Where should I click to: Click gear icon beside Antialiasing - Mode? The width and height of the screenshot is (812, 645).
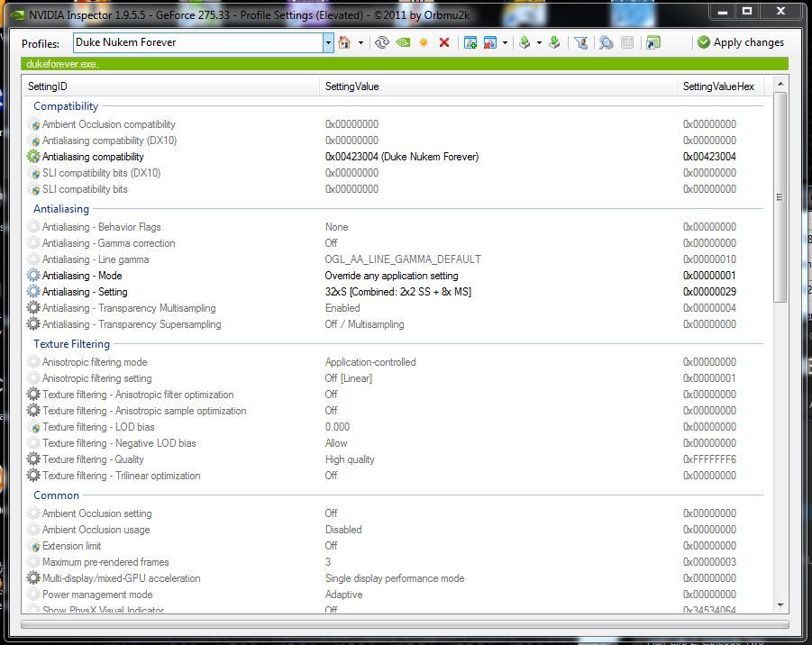(33, 276)
